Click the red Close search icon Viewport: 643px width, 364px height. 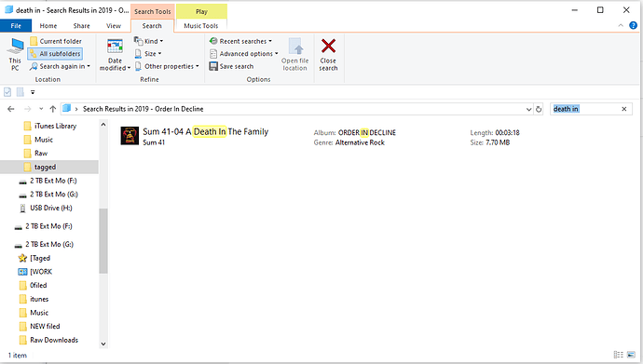328,46
